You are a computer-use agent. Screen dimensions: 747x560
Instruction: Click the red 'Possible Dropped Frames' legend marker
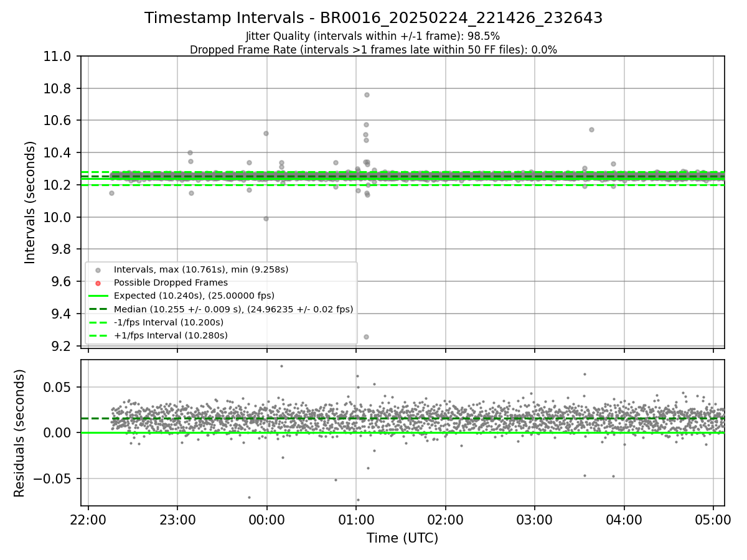[98, 283]
